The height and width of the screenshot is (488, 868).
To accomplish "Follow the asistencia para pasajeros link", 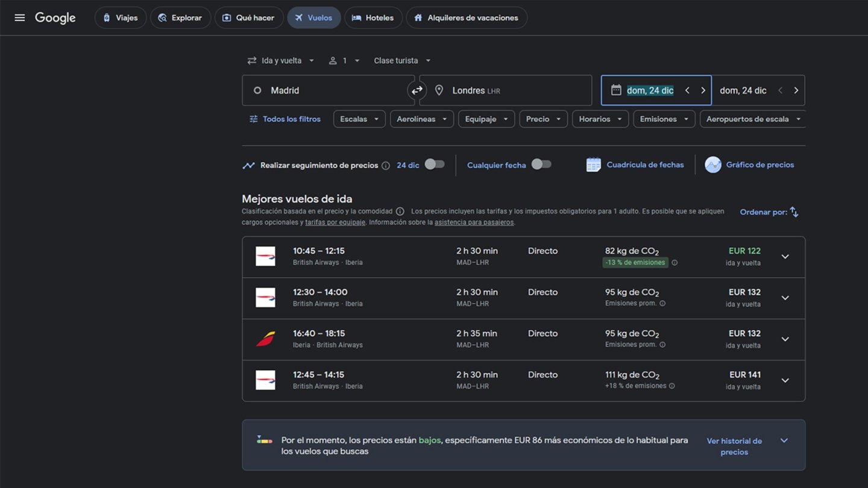I will (474, 222).
